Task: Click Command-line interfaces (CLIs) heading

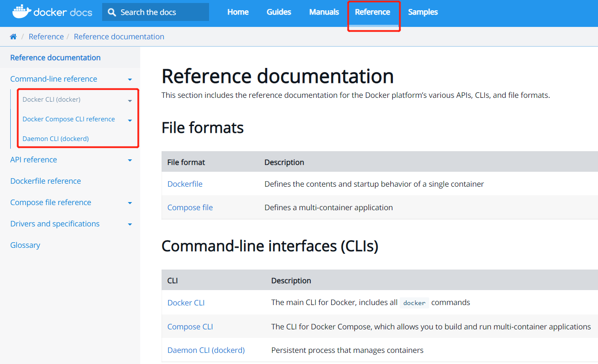Action: point(270,246)
